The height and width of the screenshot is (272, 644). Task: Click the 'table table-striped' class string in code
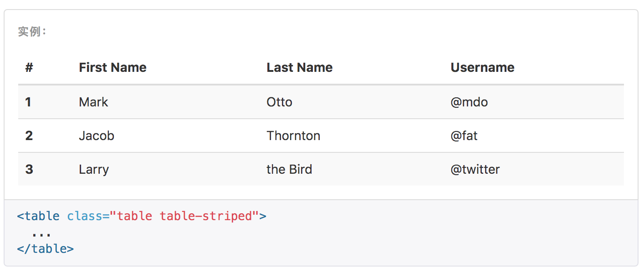pyautogui.click(x=184, y=216)
